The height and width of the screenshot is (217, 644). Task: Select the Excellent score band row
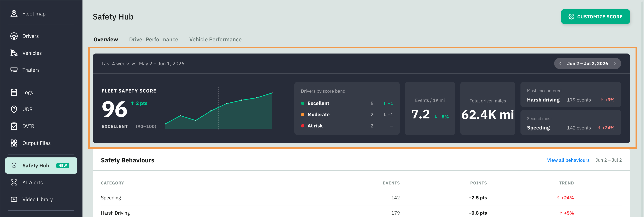pyautogui.click(x=347, y=103)
